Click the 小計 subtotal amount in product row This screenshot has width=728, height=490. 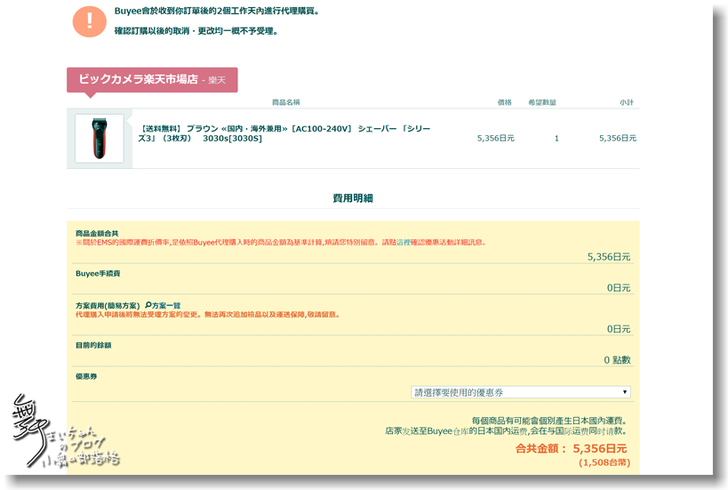617,138
